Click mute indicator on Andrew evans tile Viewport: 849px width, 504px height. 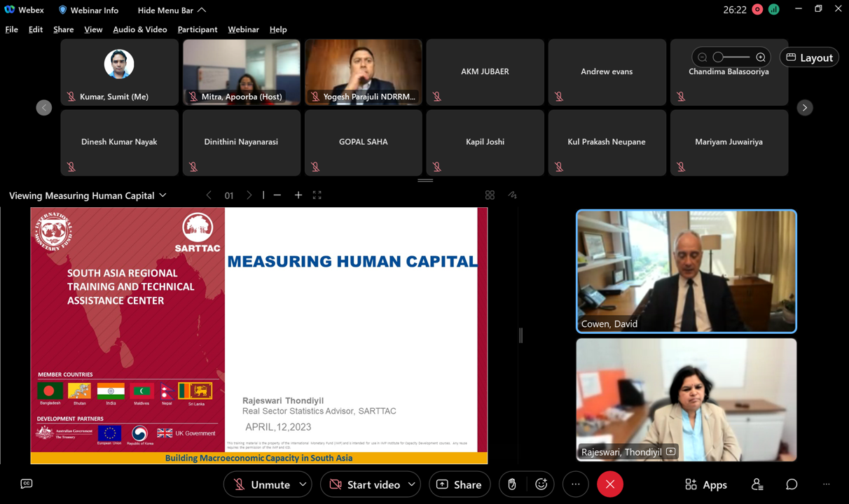559,97
